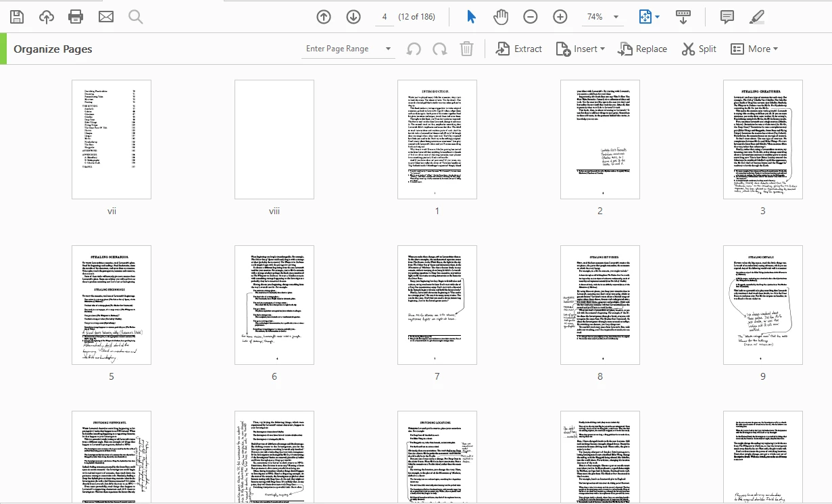Screen dimensions: 832x504
Task: Click the Organize Pages title
Action: 53,49
